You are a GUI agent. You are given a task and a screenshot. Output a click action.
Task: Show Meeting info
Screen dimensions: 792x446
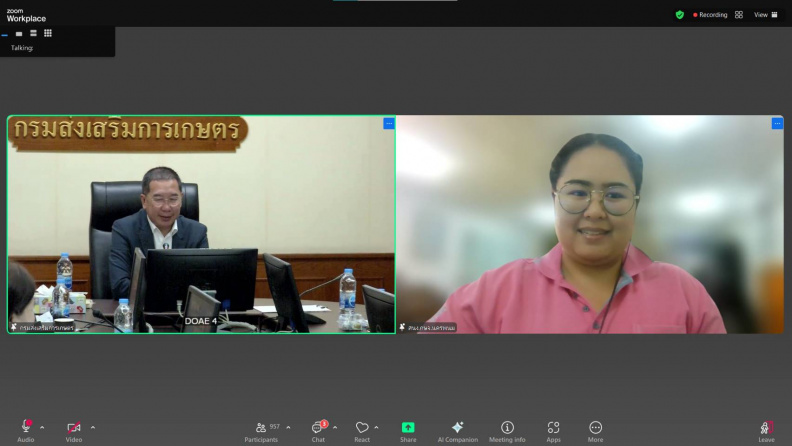pyautogui.click(x=507, y=431)
